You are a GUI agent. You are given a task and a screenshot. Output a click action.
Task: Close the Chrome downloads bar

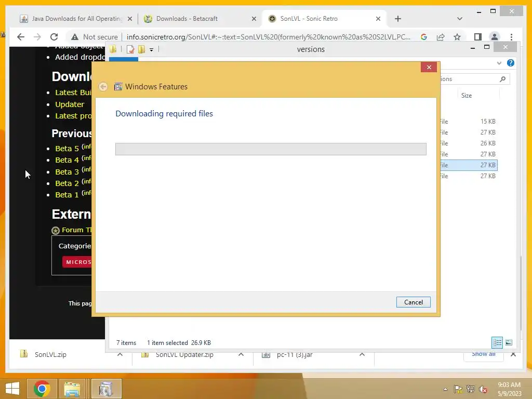click(513, 354)
